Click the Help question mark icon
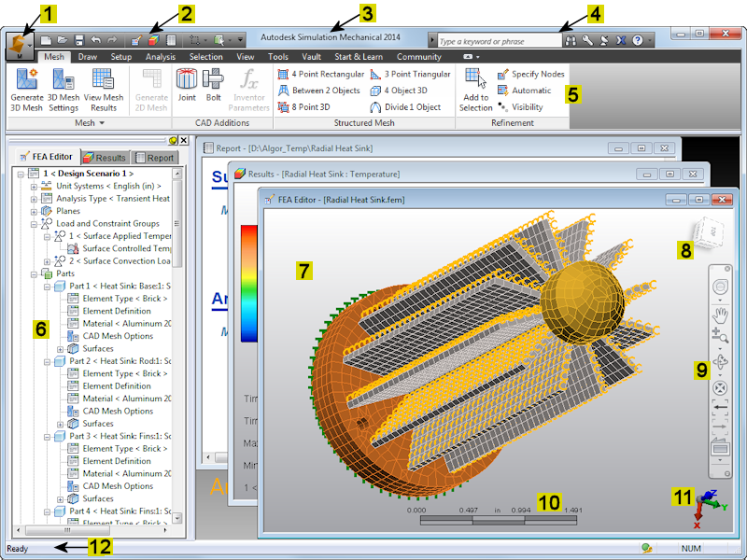747x560 pixels. [638, 41]
